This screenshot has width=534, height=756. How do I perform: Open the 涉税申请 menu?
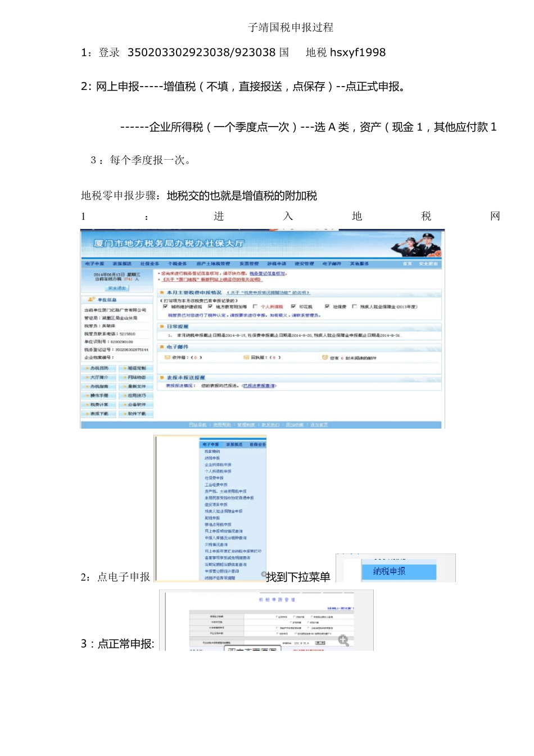pyautogui.click(x=277, y=264)
